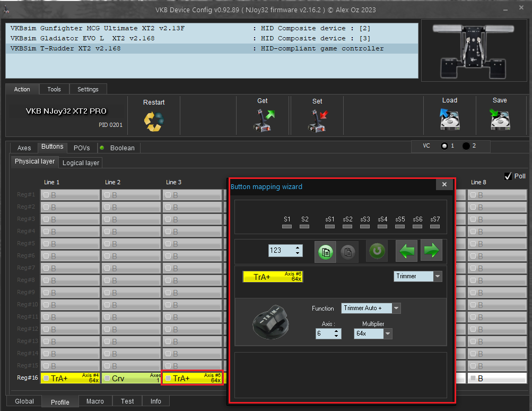Click the Set settings joystick icon

tap(317, 120)
